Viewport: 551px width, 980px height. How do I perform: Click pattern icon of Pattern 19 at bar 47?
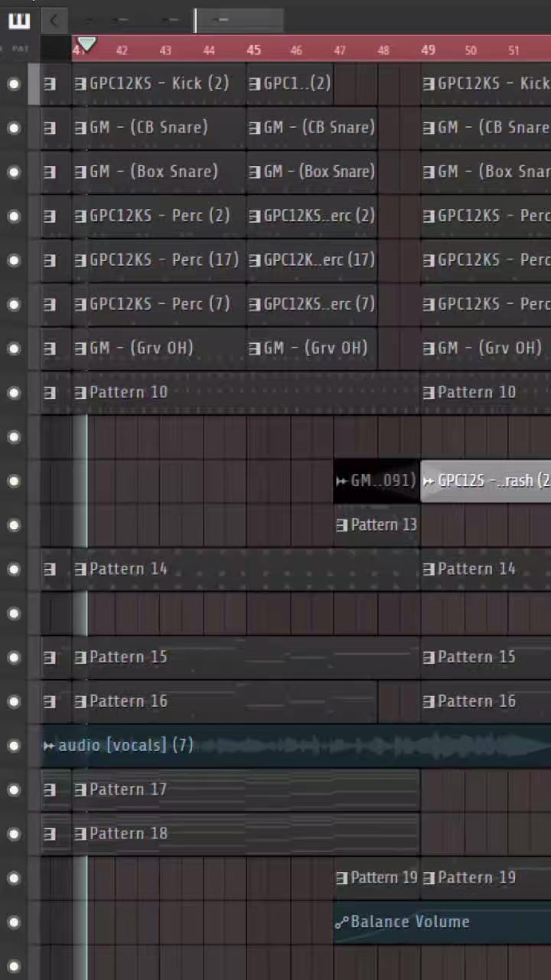point(342,878)
